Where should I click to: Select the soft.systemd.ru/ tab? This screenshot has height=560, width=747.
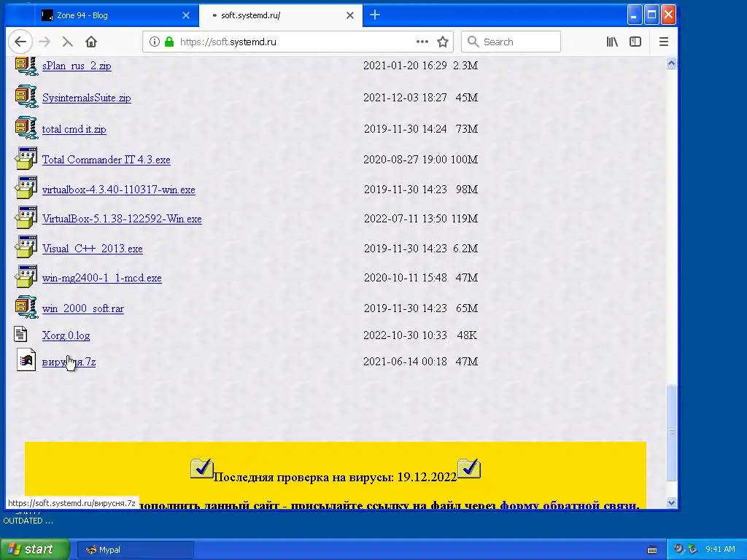pyautogui.click(x=281, y=15)
